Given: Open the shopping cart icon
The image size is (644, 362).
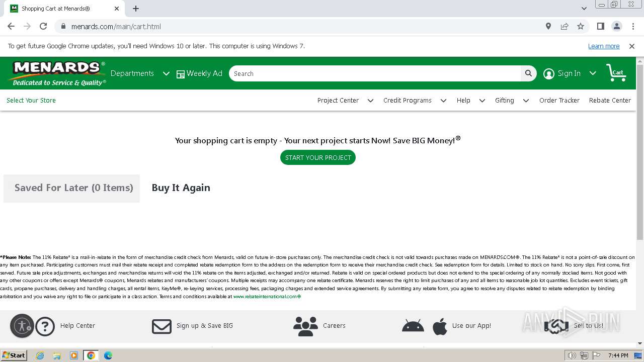Looking at the screenshot, I should tap(616, 73).
